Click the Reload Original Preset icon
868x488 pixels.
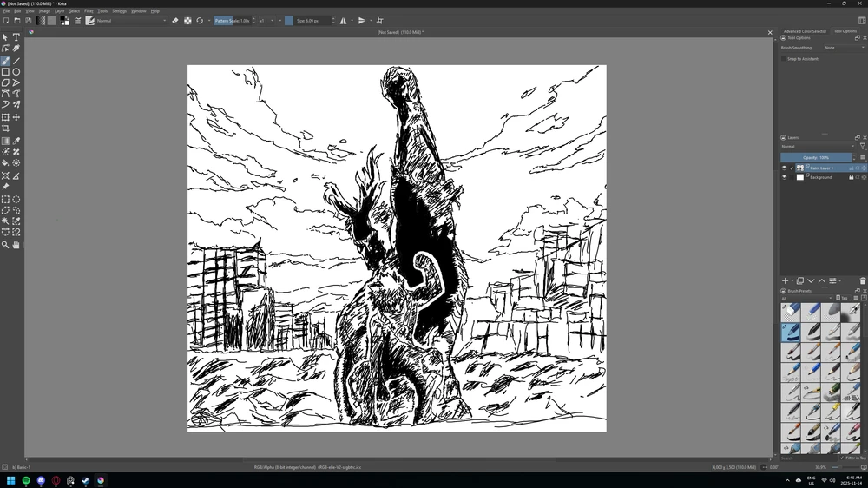[x=200, y=21]
